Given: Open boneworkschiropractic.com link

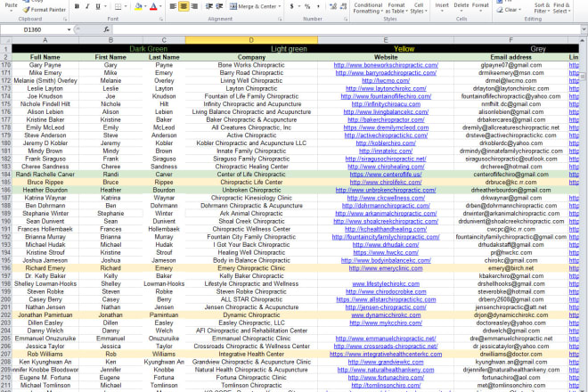Looking at the screenshot, I should point(386,65).
